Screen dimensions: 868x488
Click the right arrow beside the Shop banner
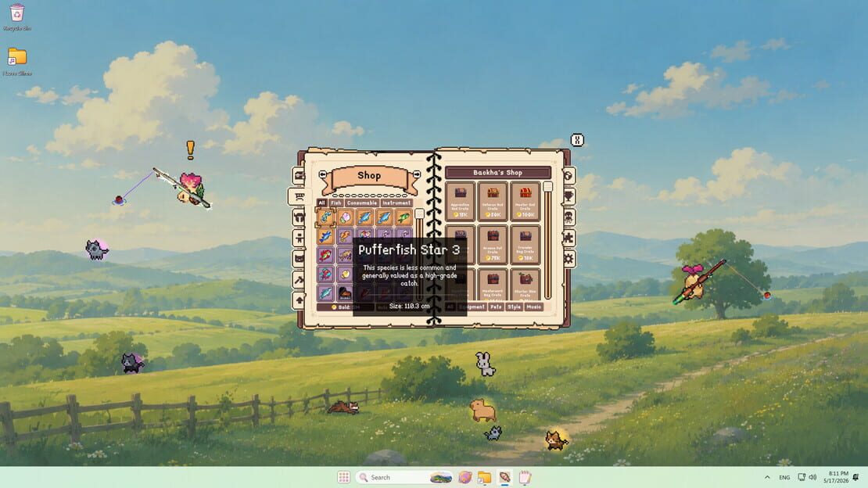click(416, 174)
